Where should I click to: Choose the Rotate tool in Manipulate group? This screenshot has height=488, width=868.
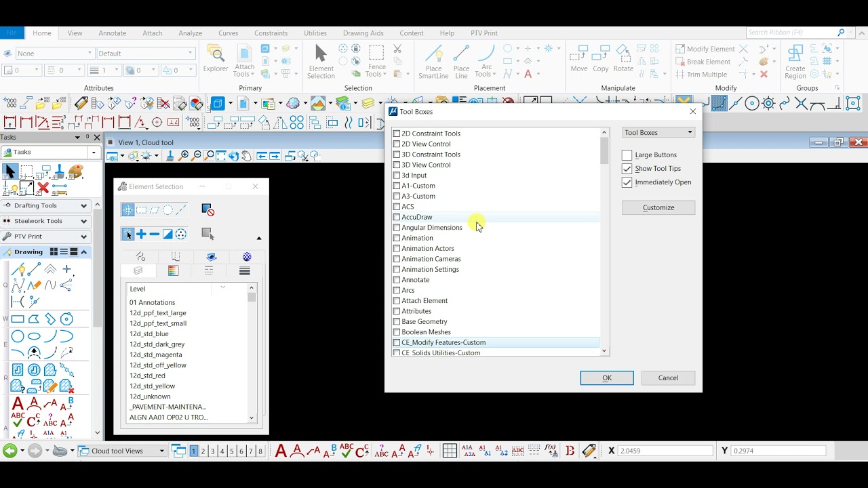[x=623, y=58]
